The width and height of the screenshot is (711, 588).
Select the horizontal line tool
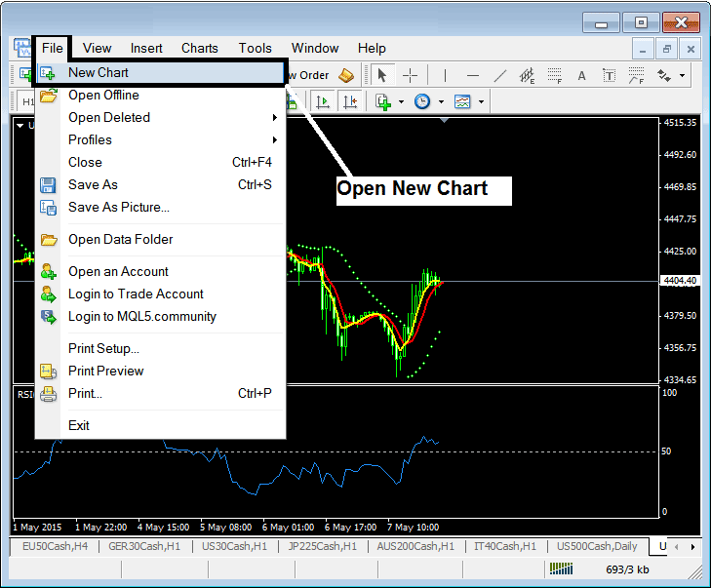(x=472, y=75)
